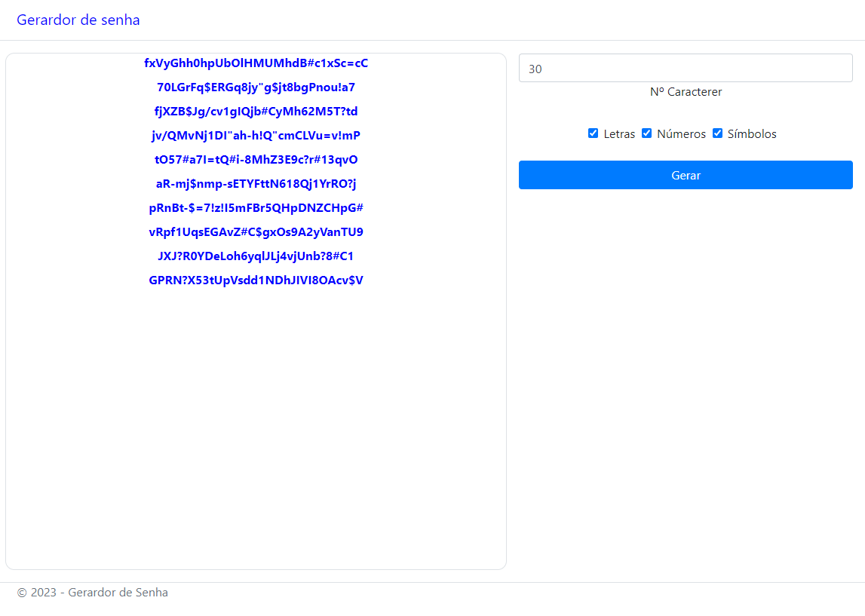Screen dimensions: 865x616
Task: Select the password starting with JXJ?R0Y
Action: point(256,256)
